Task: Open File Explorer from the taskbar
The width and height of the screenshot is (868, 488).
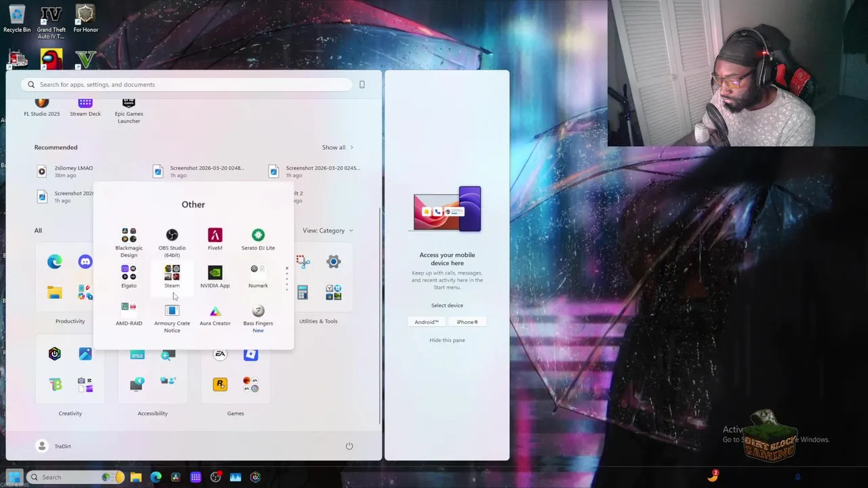Action: pos(136,477)
